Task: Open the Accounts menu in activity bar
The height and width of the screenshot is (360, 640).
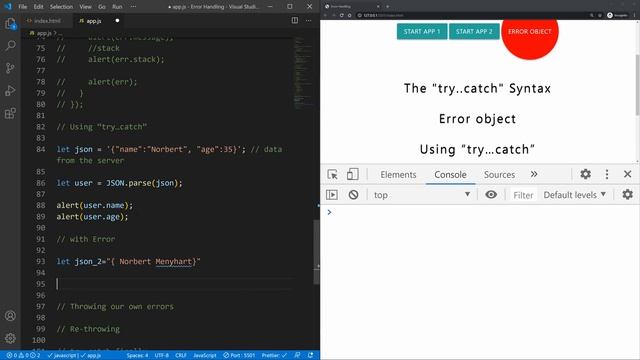Action: coord(10,316)
